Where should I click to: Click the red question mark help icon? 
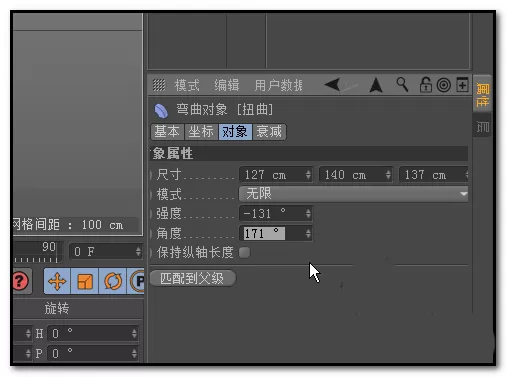point(21,281)
